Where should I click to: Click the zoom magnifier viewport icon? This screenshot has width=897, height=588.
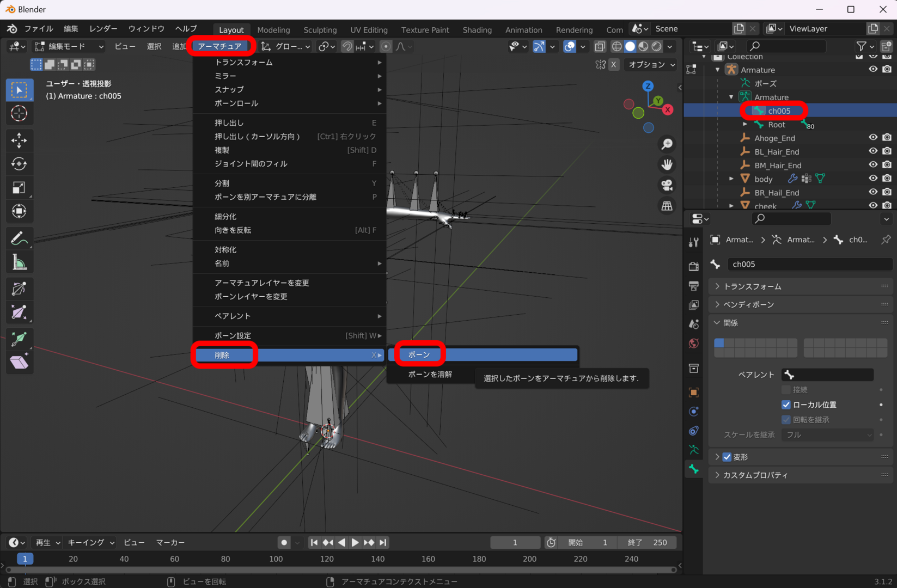coord(667,144)
